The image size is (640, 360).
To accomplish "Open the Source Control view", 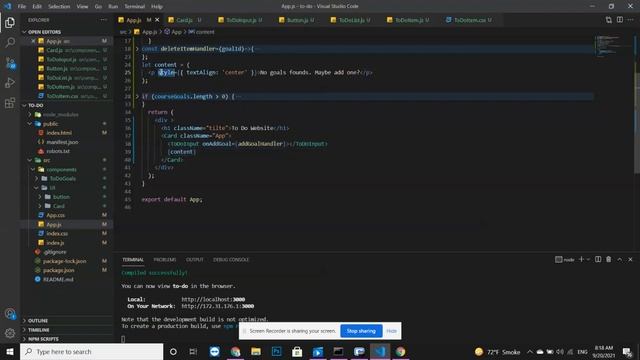I will pos(10,63).
